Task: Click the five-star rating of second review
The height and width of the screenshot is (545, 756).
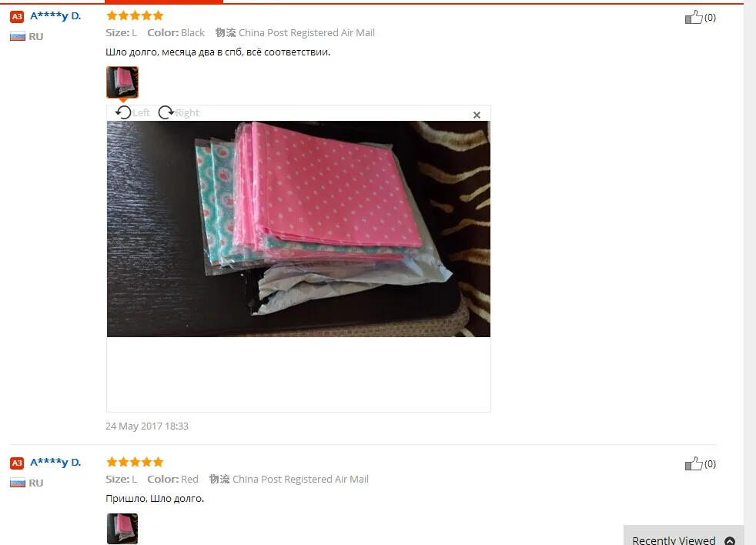Action: pos(135,462)
